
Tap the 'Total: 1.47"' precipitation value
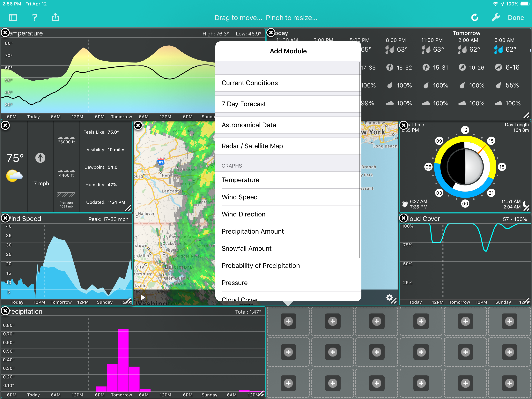click(248, 312)
